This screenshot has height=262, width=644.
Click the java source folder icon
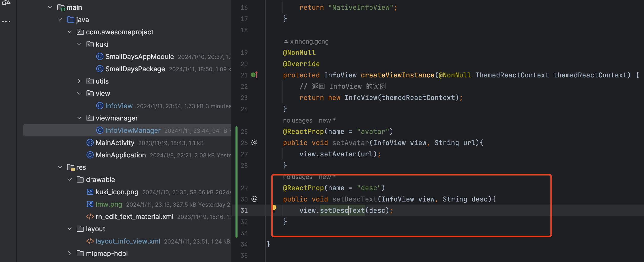pos(70,20)
